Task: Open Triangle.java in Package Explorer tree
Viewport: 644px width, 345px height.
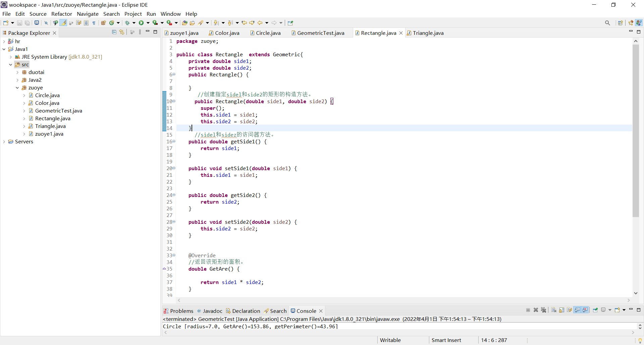Action: pyautogui.click(x=50, y=126)
